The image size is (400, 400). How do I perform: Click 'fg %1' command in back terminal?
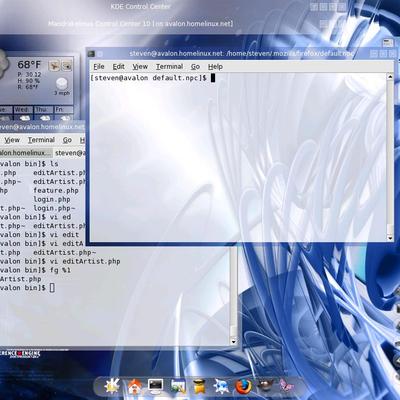60,270
